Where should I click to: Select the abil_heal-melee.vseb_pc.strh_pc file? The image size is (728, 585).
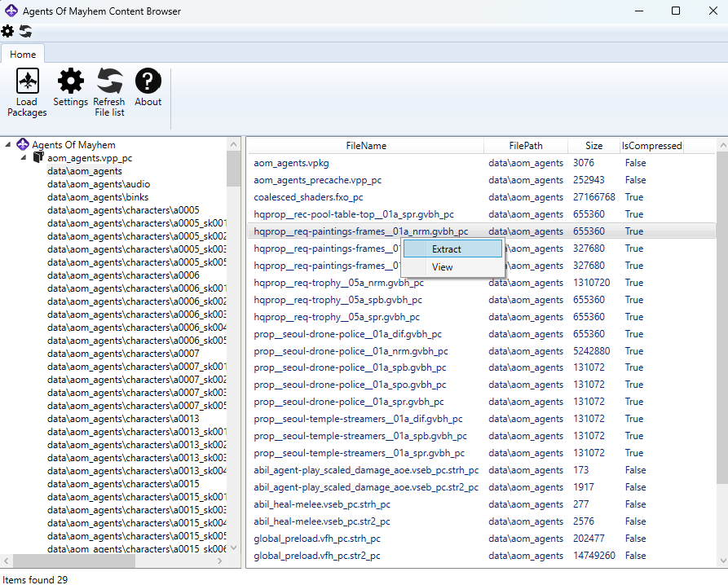[x=482, y=504]
